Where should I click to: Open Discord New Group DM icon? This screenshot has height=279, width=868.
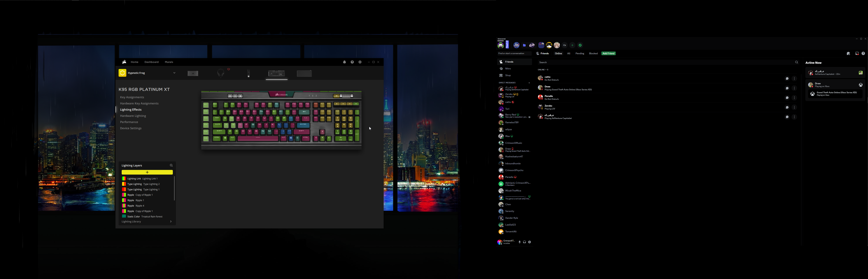[x=848, y=54]
